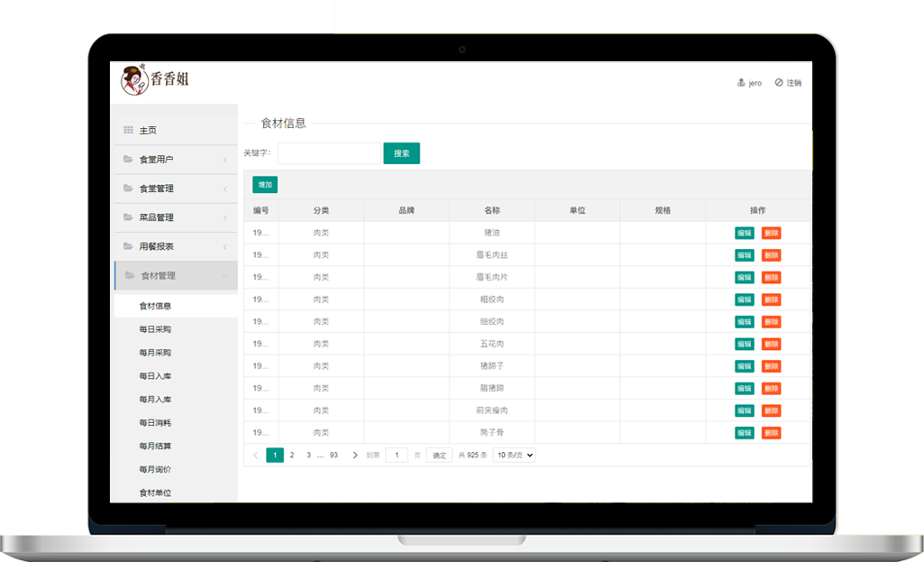
Task: Click 删除 for the 前夹瘦肉 row
Action: [x=772, y=410]
